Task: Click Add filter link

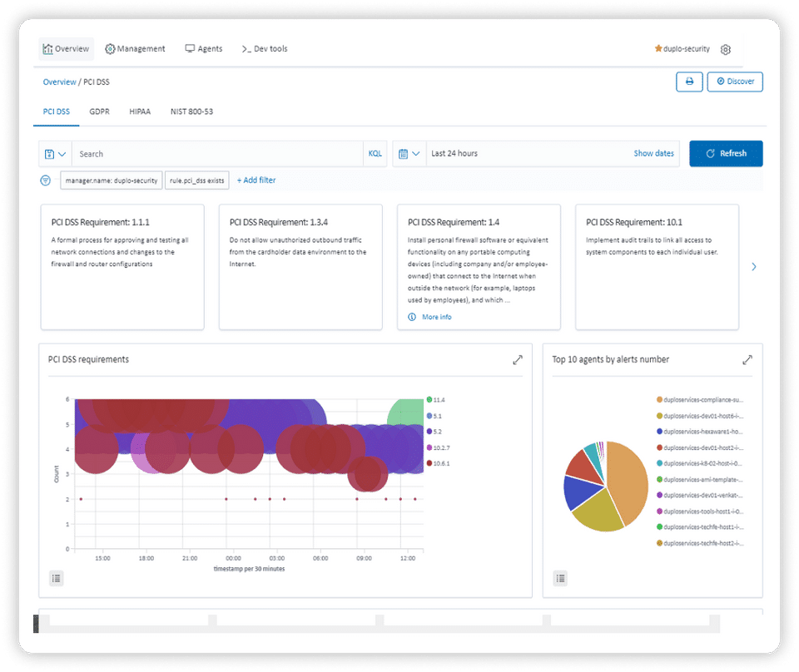Action: (256, 180)
